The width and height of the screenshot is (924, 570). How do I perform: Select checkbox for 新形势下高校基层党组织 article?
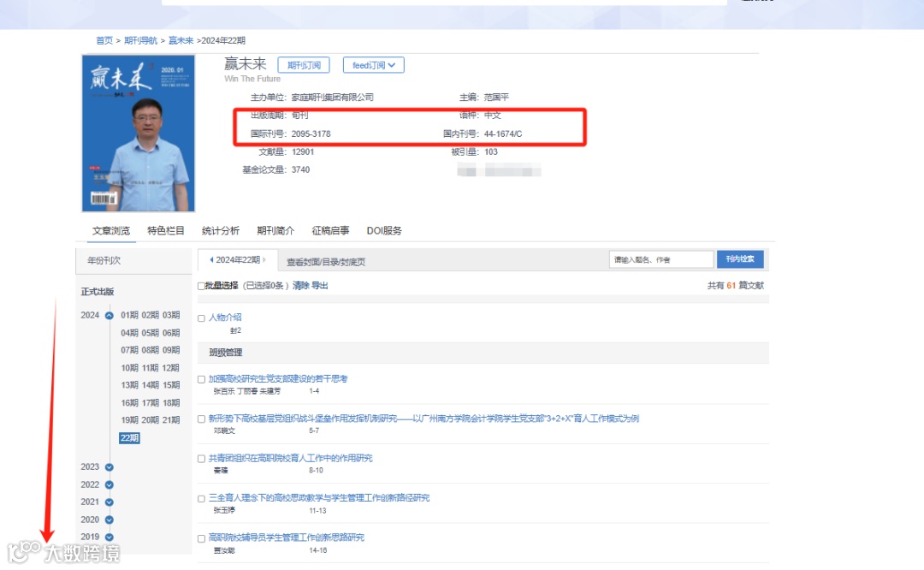[x=201, y=419]
